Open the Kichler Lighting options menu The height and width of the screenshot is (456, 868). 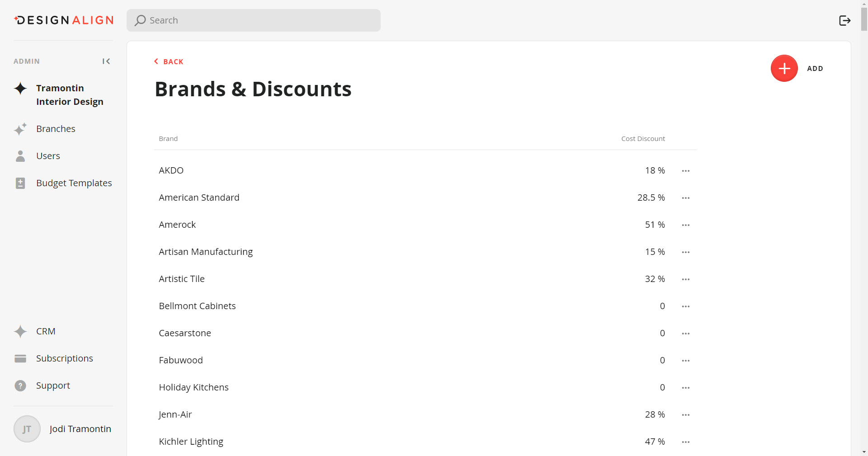pyautogui.click(x=685, y=442)
